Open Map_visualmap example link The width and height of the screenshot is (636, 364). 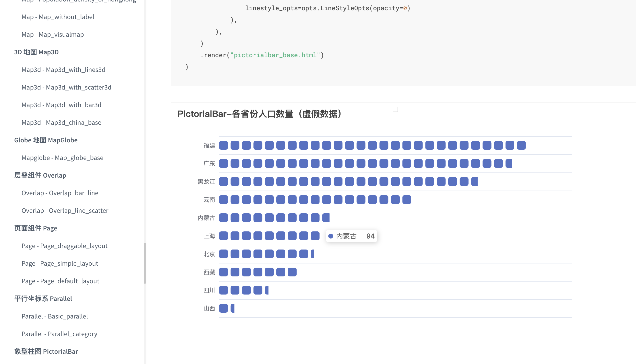pyautogui.click(x=53, y=34)
